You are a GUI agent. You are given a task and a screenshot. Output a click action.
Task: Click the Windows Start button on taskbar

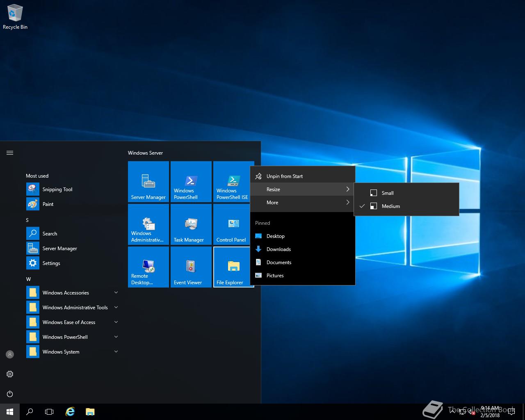[10, 412]
